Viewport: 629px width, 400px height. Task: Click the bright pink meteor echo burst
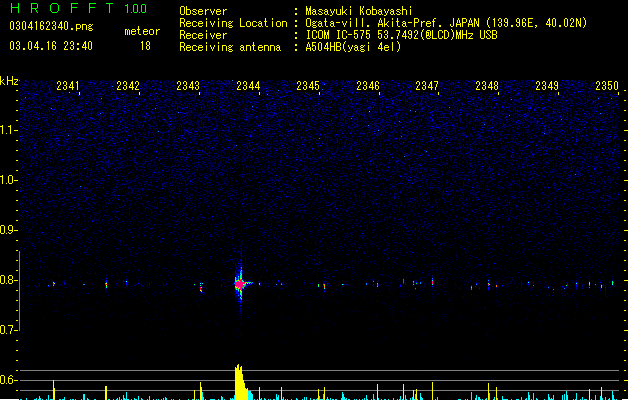(240, 284)
